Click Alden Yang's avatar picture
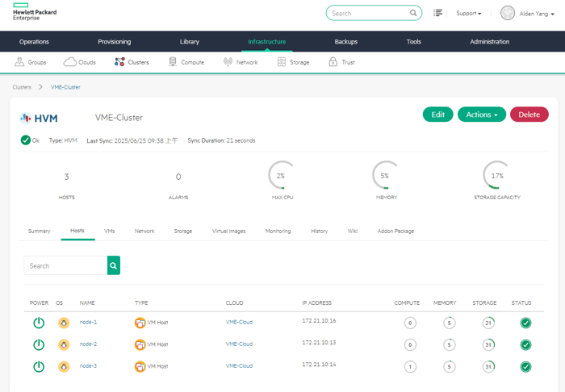This screenshot has width=565, height=392. 508,14
